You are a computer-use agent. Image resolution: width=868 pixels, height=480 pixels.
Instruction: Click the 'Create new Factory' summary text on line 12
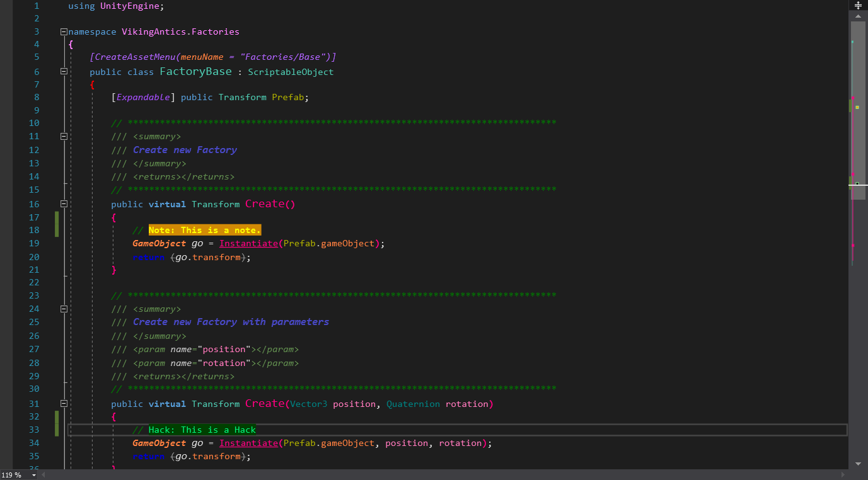point(185,150)
